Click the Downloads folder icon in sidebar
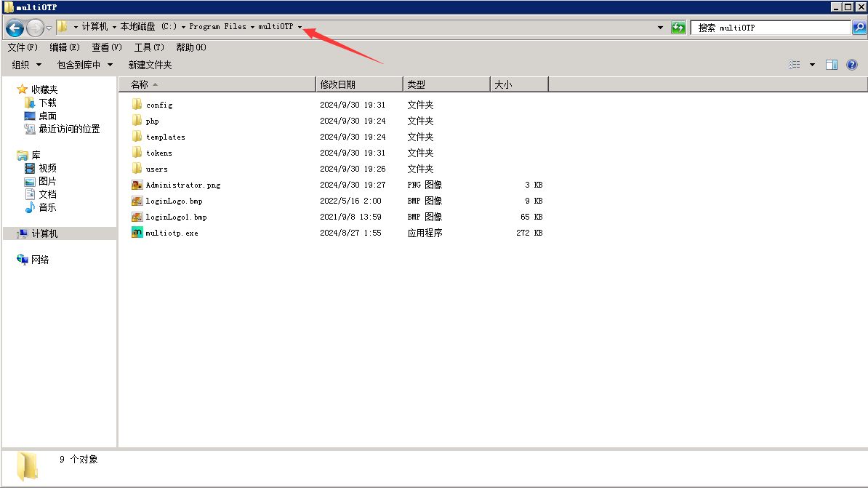 coord(30,103)
